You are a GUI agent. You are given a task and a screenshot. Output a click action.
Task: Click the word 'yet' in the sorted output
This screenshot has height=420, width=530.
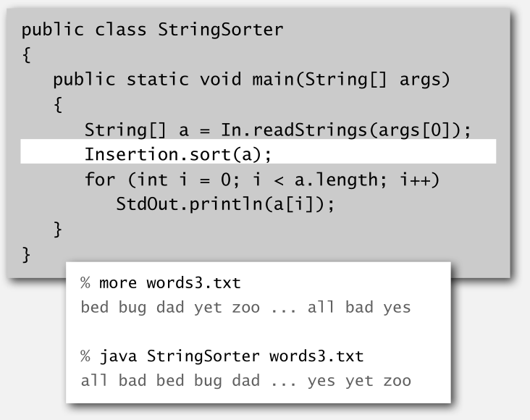pos(359,381)
